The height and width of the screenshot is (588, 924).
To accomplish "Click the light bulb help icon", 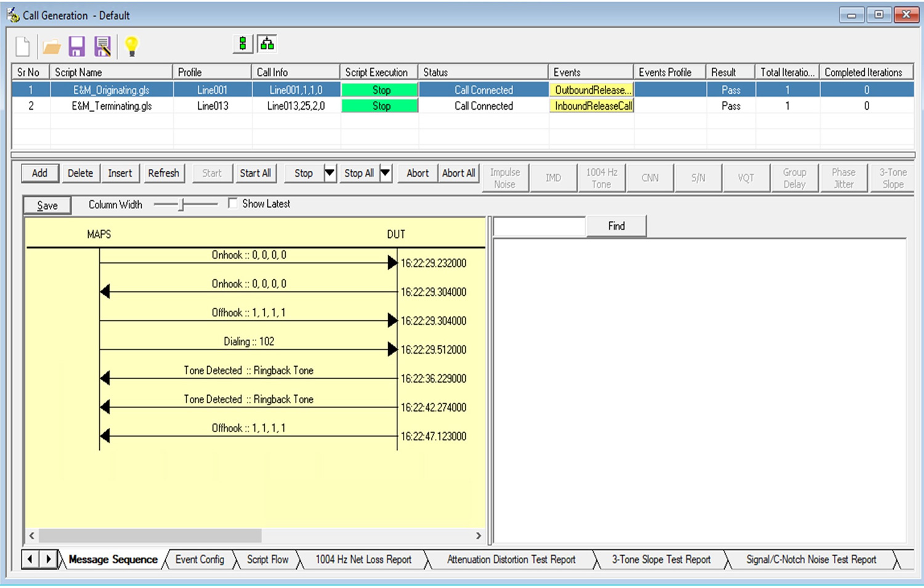I will 131,46.
